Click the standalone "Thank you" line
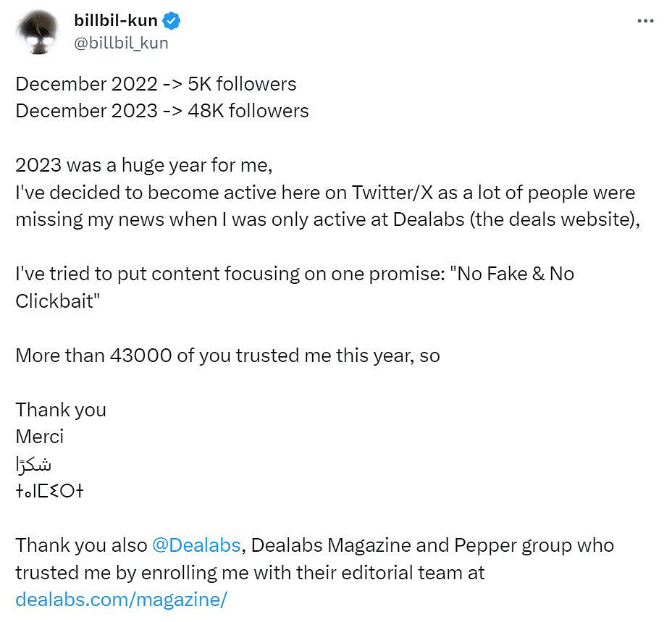Image resolution: width=672 pixels, height=622 pixels. pos(61,410)
